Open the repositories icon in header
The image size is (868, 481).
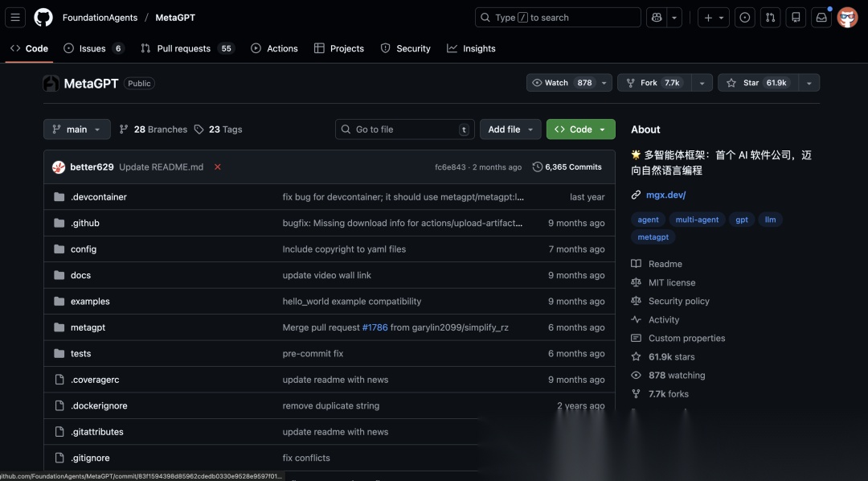(796, 18)
